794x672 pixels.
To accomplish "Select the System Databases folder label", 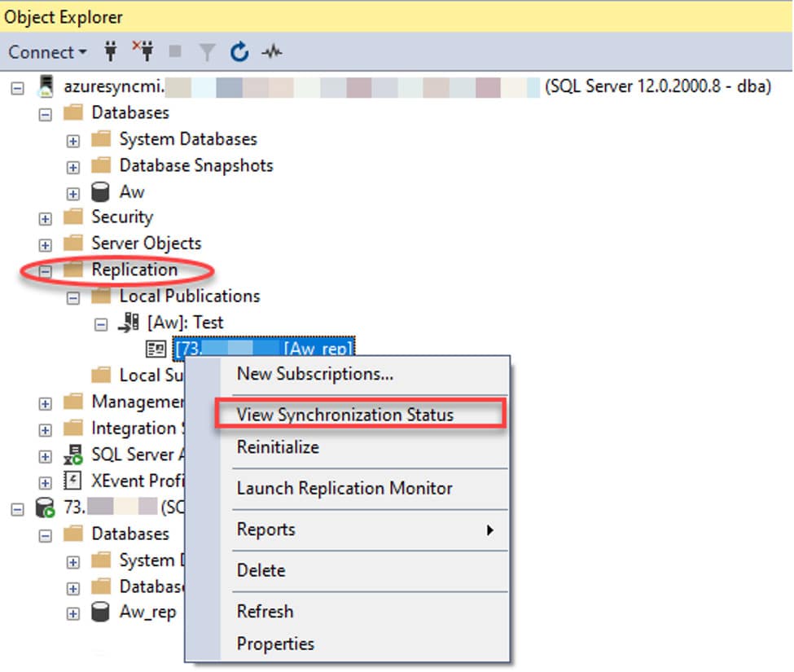I will point(188,138).
